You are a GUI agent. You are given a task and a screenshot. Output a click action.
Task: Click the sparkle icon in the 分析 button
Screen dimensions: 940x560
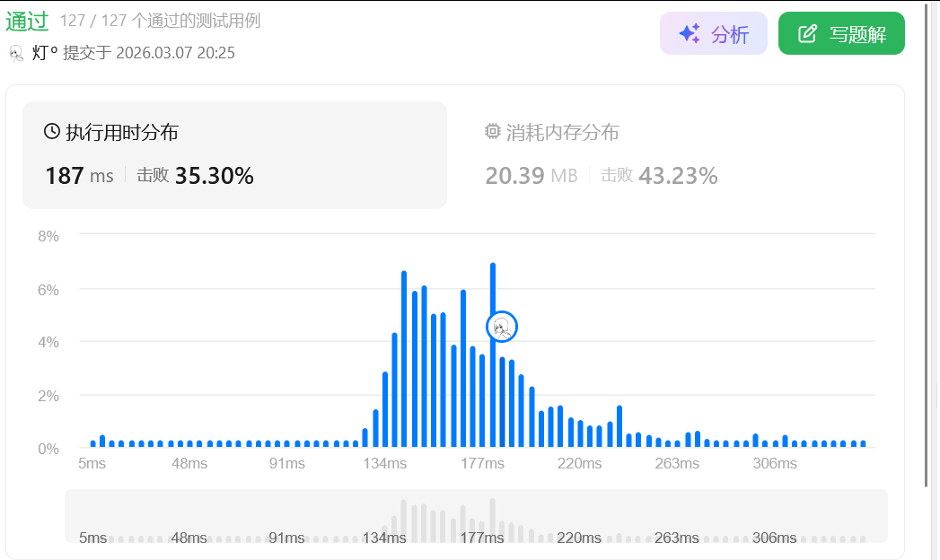(690, 34)
